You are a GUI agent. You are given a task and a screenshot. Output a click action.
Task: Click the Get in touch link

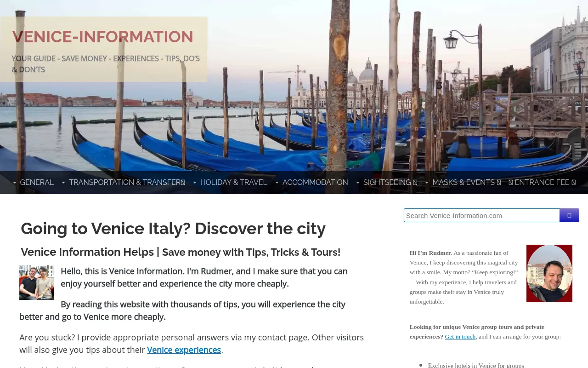(460, 337)
